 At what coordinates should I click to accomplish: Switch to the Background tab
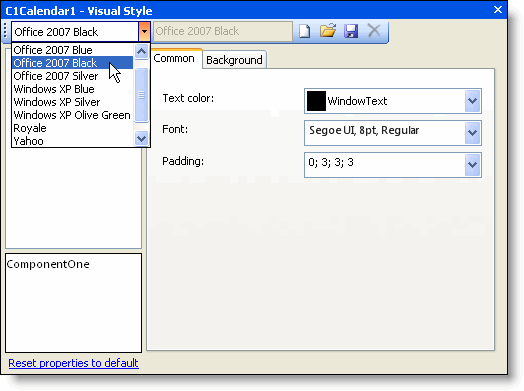[234, 60]
